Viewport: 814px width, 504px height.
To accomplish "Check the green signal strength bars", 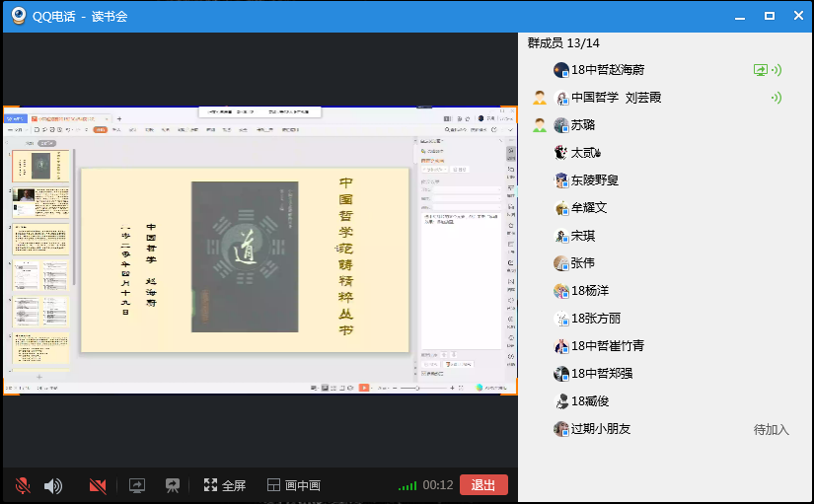I will coord(407,485).
